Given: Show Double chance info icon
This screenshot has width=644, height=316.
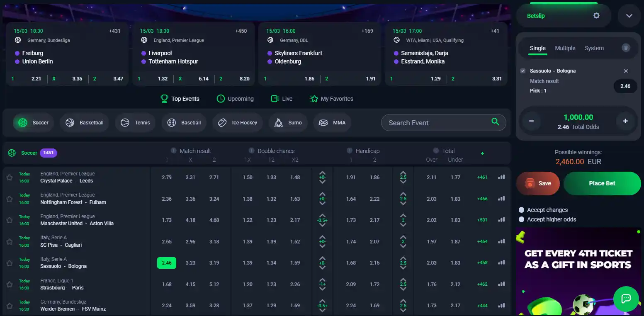Looking at the screenshot, I should coord(251,151).
